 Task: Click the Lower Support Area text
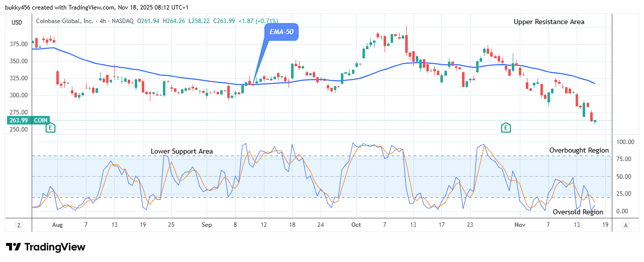pos(181,151)
